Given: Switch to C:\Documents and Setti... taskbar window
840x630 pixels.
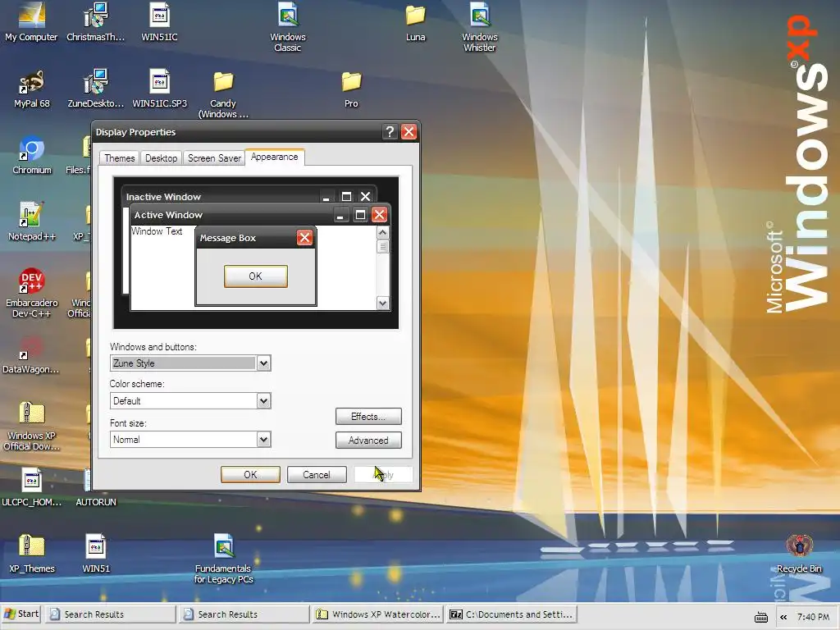Looking at the screenshot, I should [512, 614].
